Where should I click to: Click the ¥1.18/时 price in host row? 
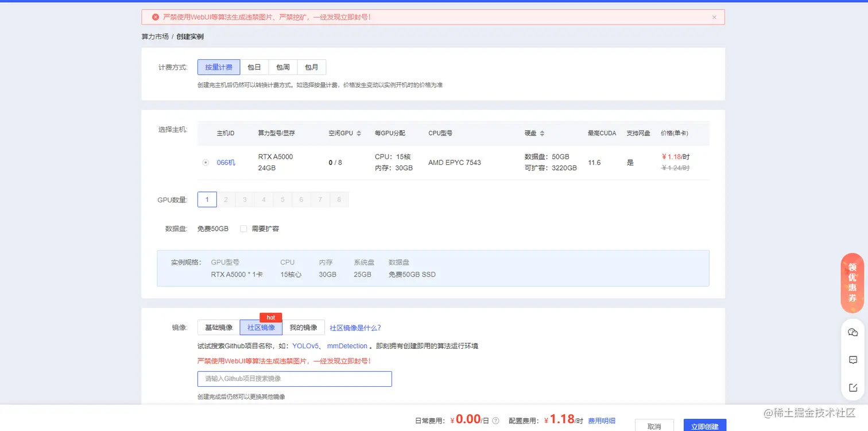[676, 156]
